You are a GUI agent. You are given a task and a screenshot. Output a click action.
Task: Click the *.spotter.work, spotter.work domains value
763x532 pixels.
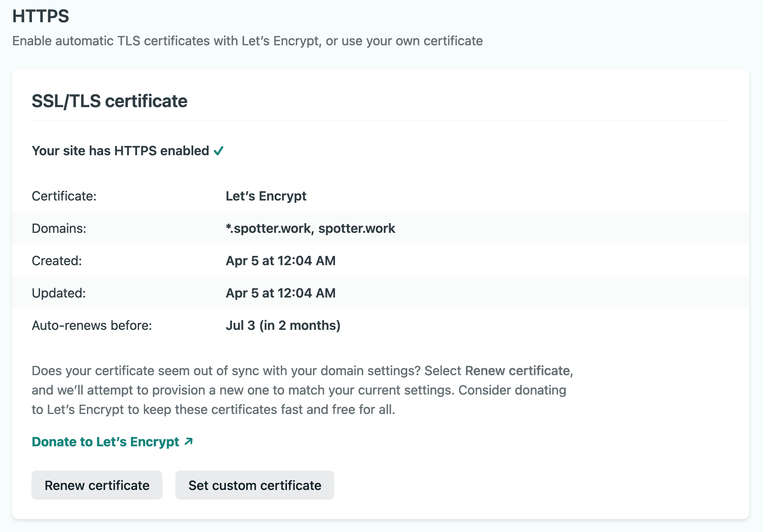[310, 228]
